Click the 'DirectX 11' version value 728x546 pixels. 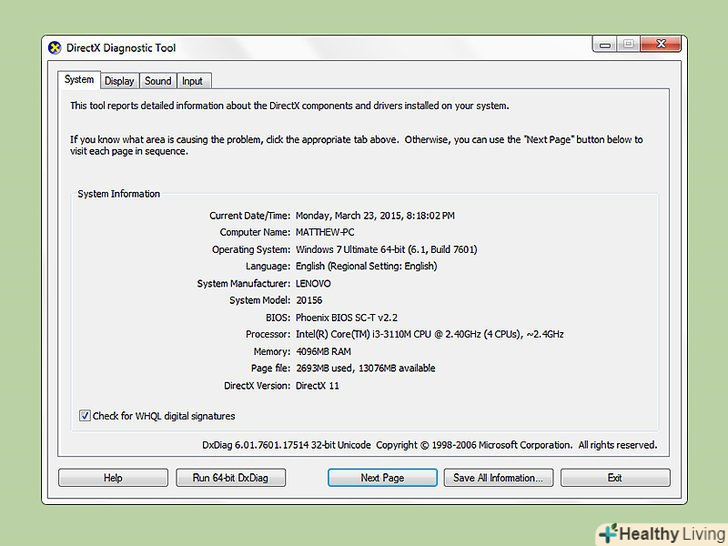coord(317,385)
